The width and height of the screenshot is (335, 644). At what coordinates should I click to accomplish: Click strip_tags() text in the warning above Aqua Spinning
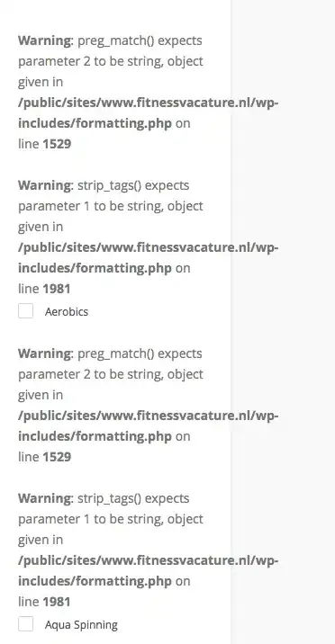(109, 498)
